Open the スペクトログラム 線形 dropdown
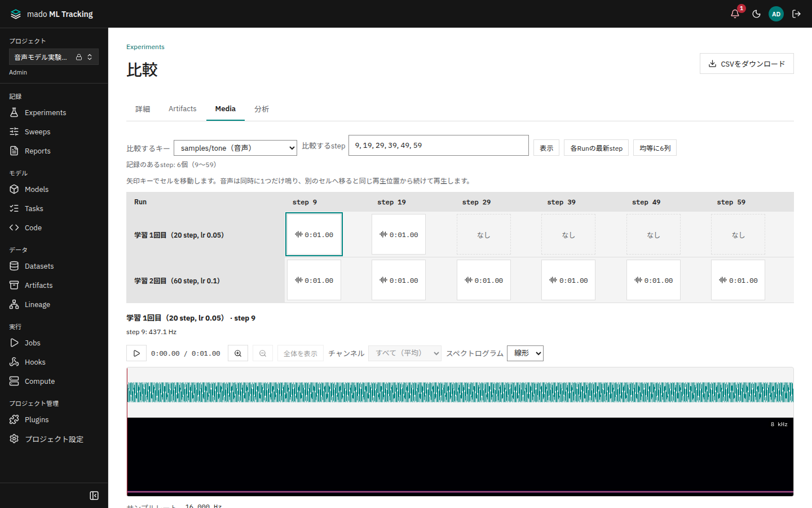Image resolution: width=812 pixels, height=508 pixels. coord(525,353)
